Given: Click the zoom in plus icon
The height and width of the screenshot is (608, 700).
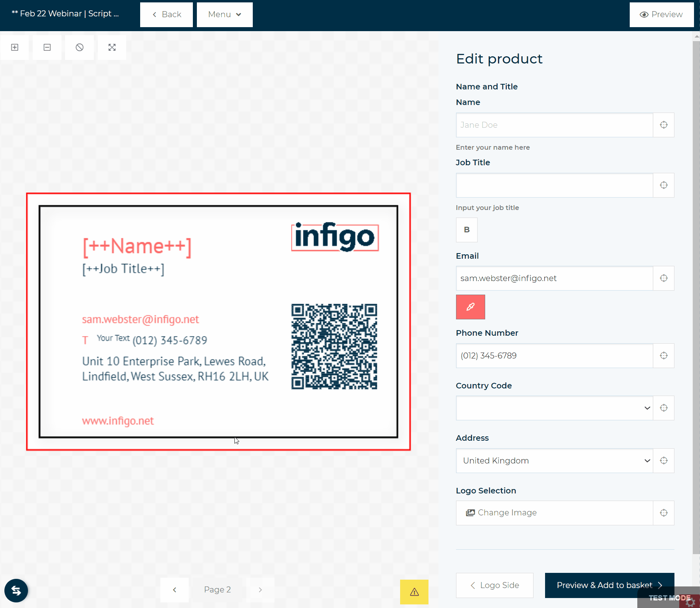Looking at the screenshot, I should 15,48.
